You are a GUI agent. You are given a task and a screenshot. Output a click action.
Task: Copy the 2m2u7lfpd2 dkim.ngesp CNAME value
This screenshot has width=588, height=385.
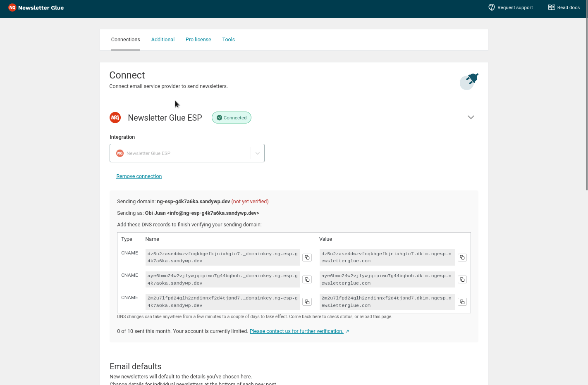(462, 302)
